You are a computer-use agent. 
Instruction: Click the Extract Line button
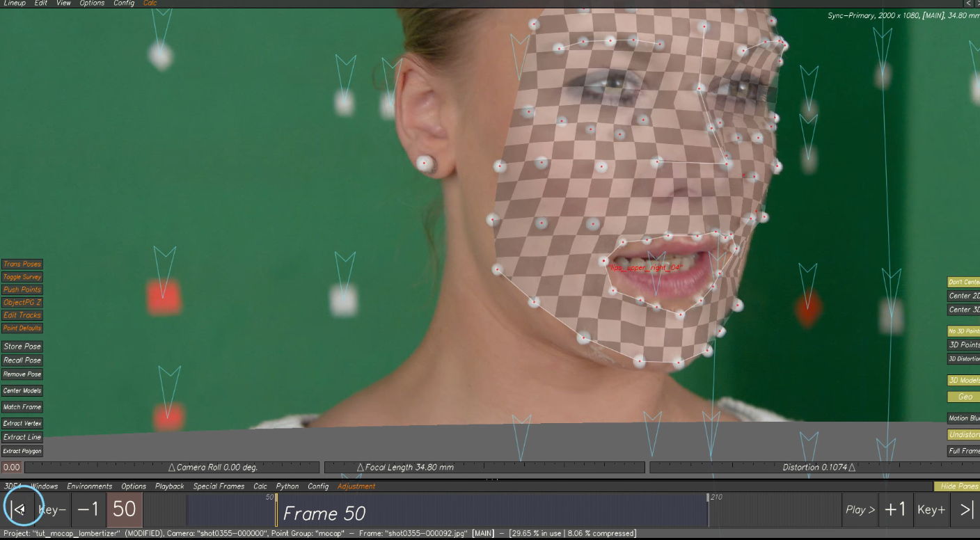pyautogui.click(x=22, y=438)
